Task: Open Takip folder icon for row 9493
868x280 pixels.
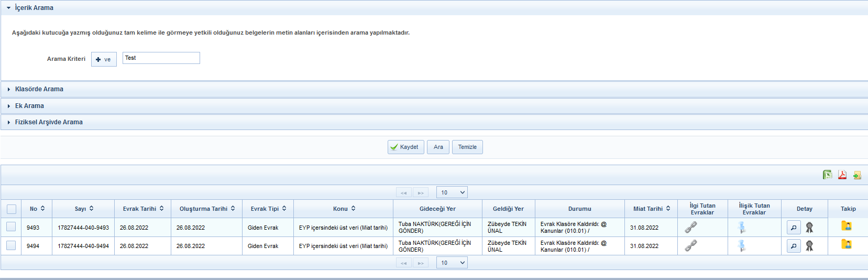Action: click(x=846, y=226)
